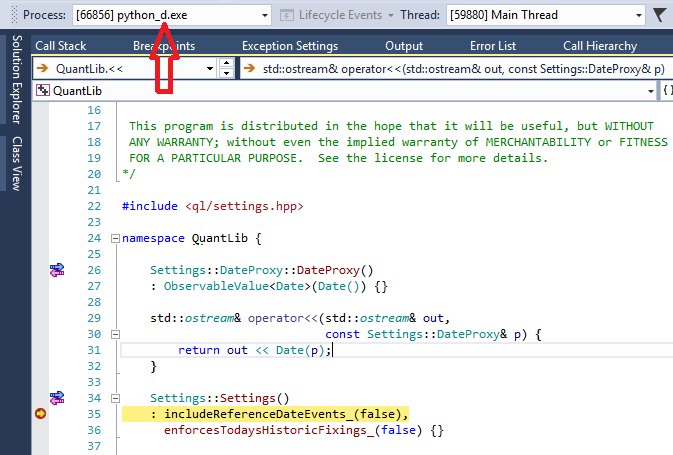Click the split stepper next to navigation dropdown
Viewport: 673px width, 455px height.
(227, 68)
